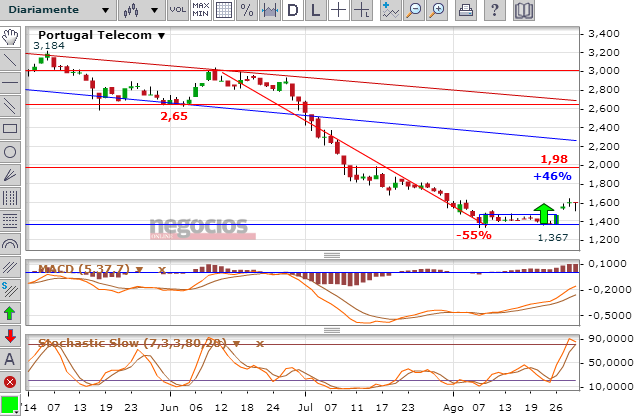Click the +46% annotation
The width and height of the screenshot is (642, 420).
point(552,176)
